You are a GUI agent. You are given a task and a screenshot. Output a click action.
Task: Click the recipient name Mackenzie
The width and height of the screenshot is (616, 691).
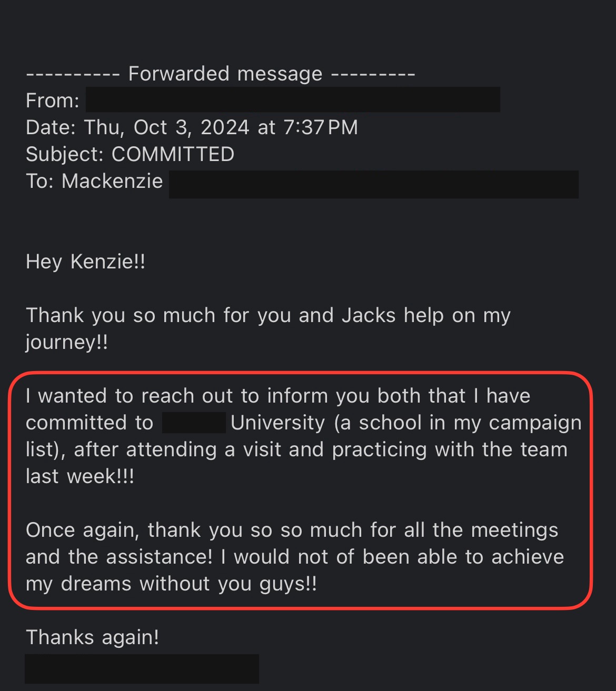pyautogui.click(x=112, y=181)
